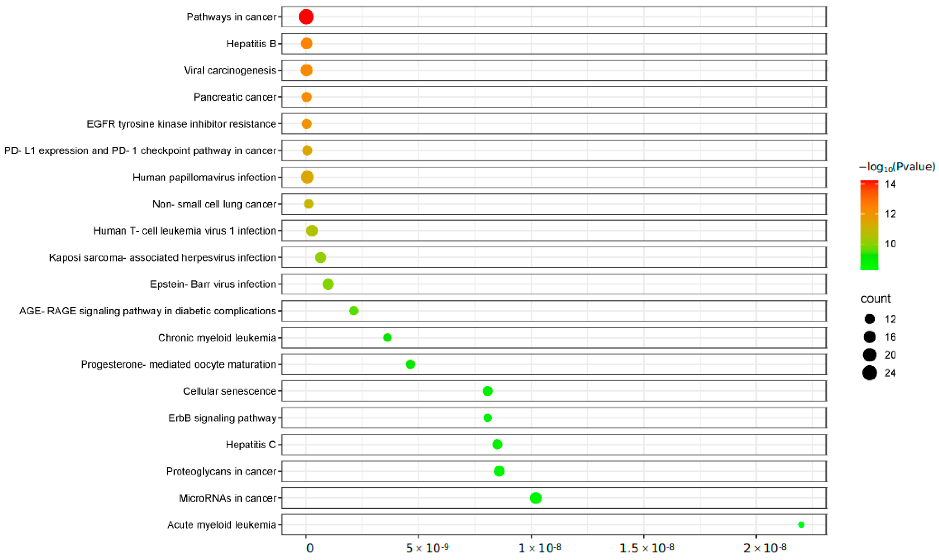Click 'Kaposi sarcoma-associated herpesvirus infection' label
The height and width of the screenshot is (560, 939).
pyautogui.click(x=163, y=258)
